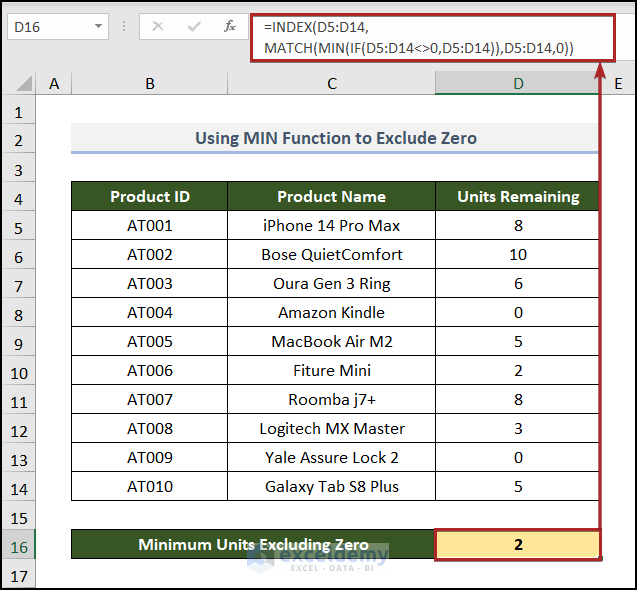This screenshot has width=637, height=590.
Task: Select cell AT002
Action: point(150,254)
